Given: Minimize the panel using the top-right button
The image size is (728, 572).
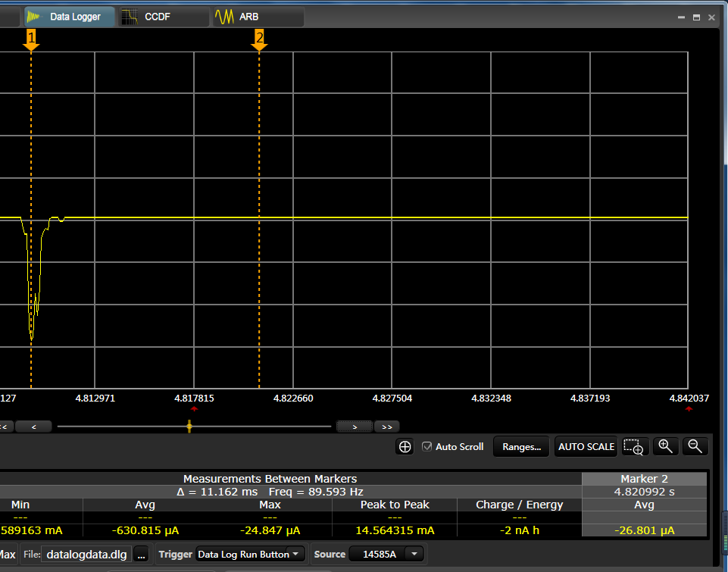Looking at the screenshot, I should tap(681, 17).
